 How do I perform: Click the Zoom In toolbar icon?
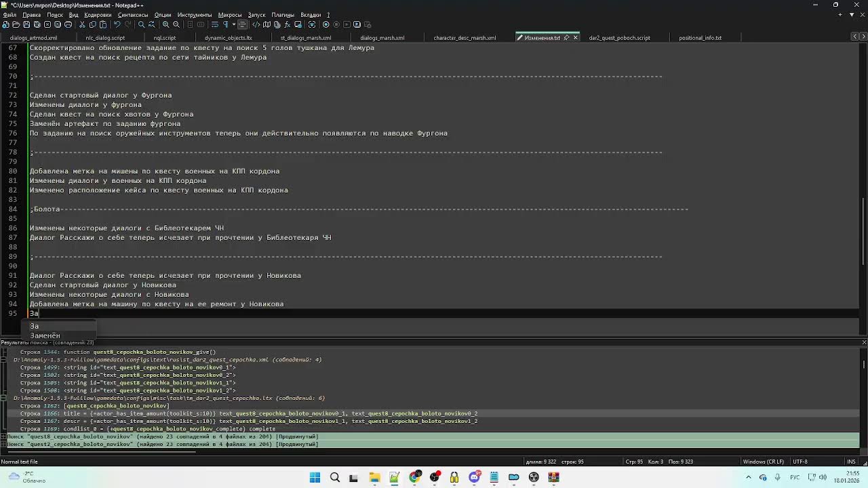(165, 24)
